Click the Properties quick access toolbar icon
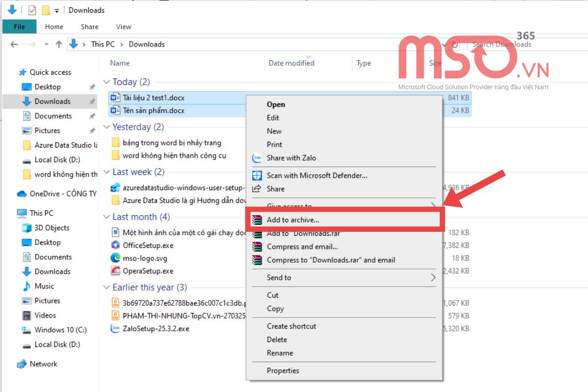 (x=32, y=10)
